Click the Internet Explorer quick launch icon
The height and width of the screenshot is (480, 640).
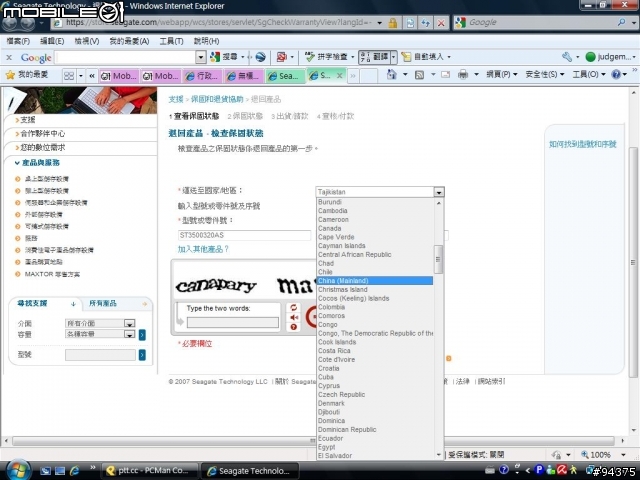click(75, 471)
